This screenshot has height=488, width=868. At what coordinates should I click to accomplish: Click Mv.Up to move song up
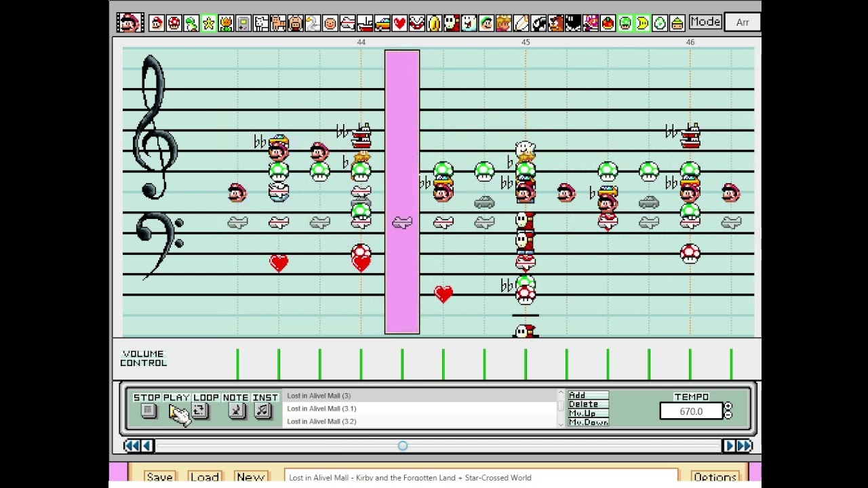(x=588, y=413)
